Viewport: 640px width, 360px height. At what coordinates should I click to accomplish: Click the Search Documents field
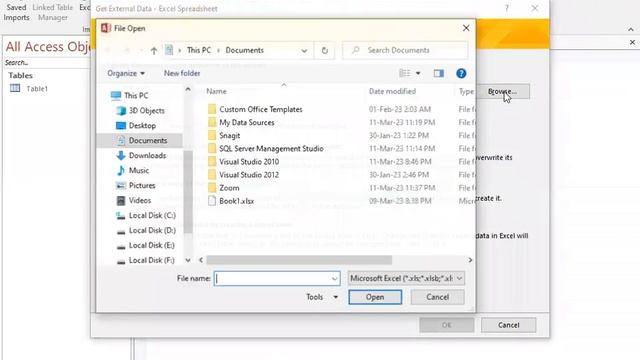(405, 51)
